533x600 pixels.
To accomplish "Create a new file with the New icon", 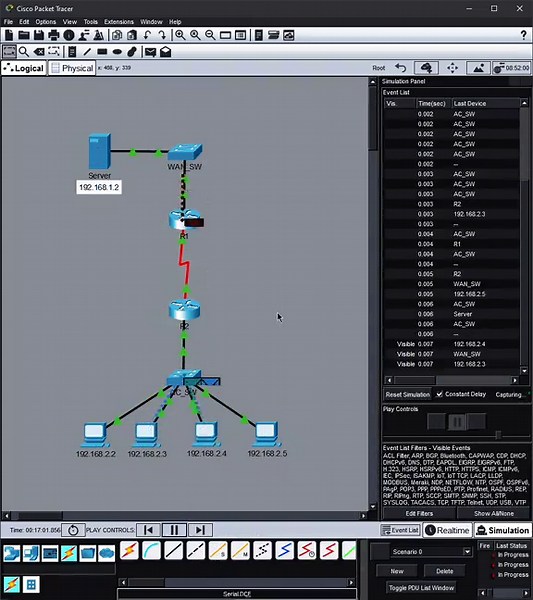I will 8,35.
